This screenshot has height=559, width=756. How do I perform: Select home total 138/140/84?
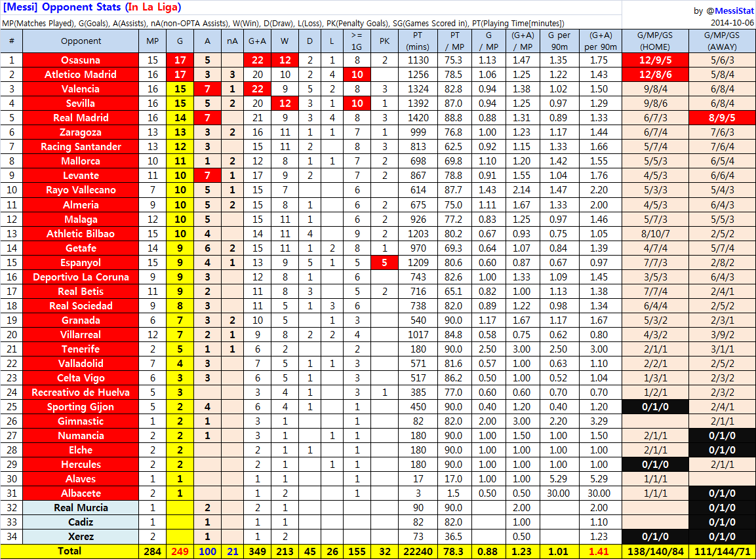pos(655,551)
